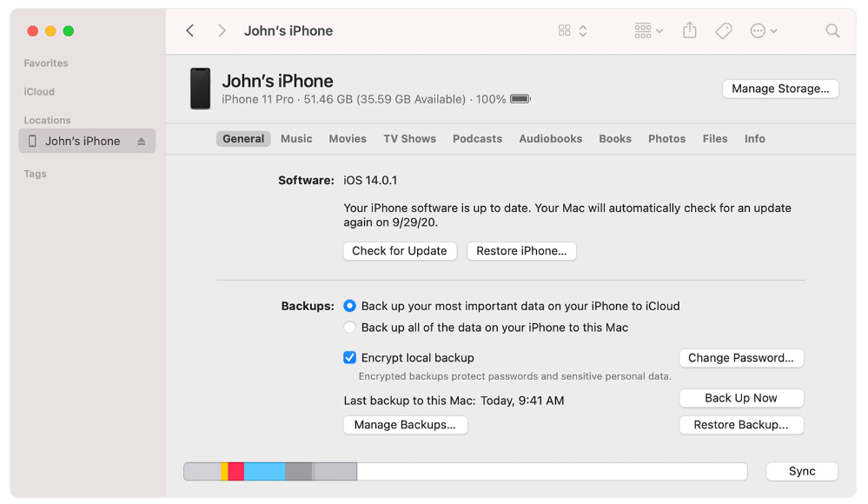This screenshot has width=868, height=504.
Task: Click the red storage bar segment
Action: pyautogui.click(x=235, y=471)
